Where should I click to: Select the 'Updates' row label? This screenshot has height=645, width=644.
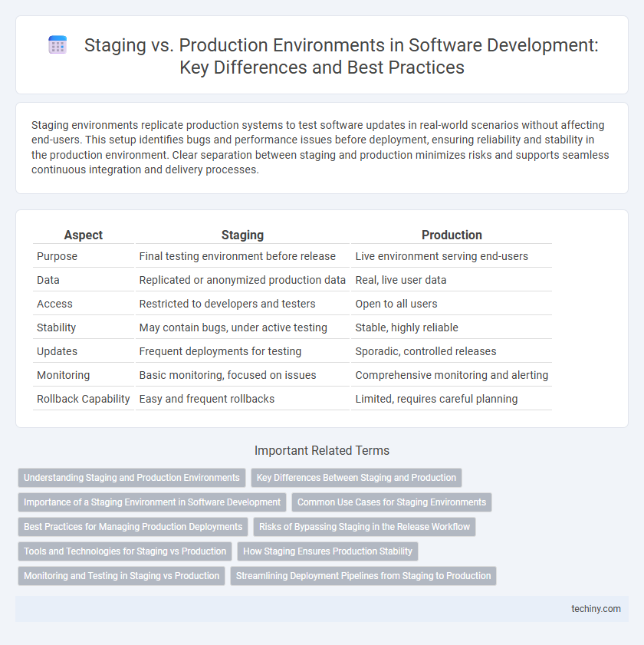point(58,351)
